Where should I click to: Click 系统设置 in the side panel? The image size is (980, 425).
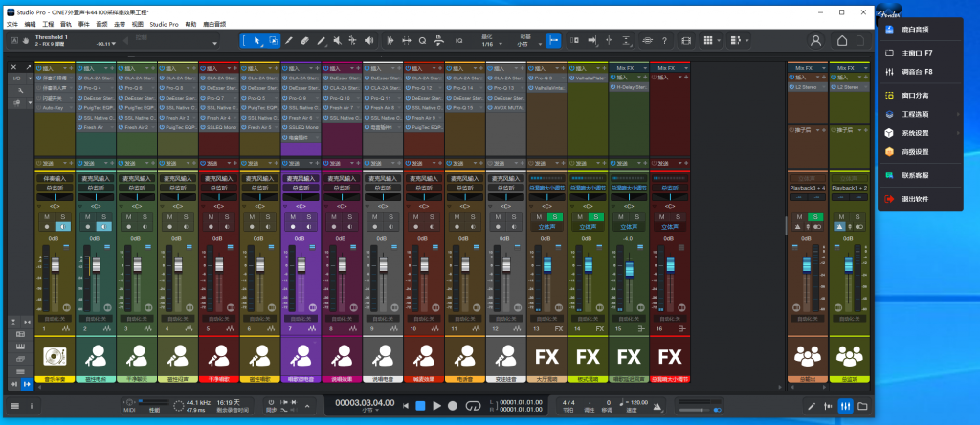click(x=916, y=132)
